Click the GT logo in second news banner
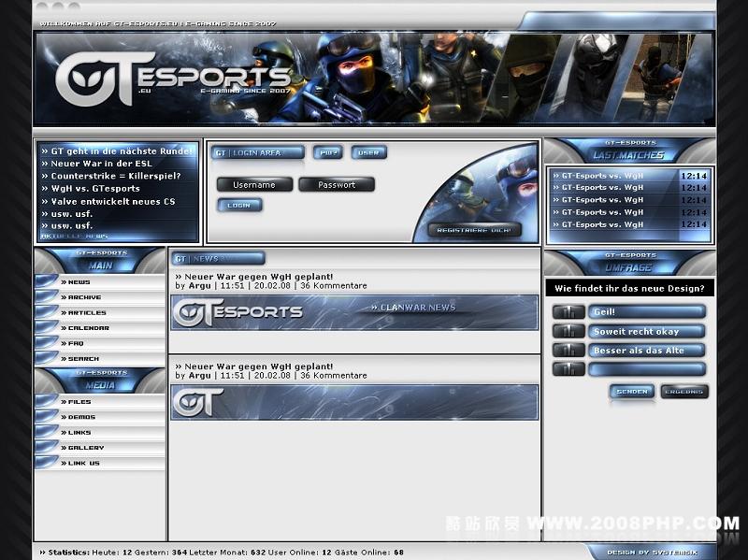Viewport: 748px width, 560px height. tap(198, 402)
